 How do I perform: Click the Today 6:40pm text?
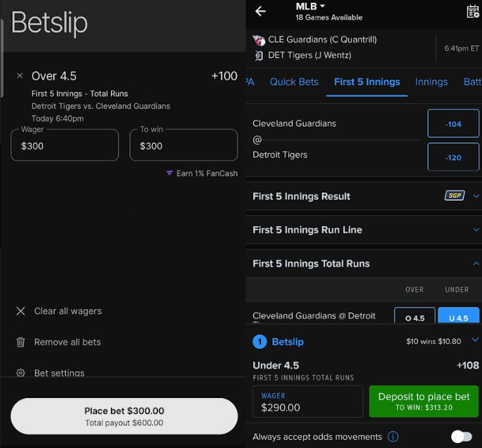(x=58, y=119)
